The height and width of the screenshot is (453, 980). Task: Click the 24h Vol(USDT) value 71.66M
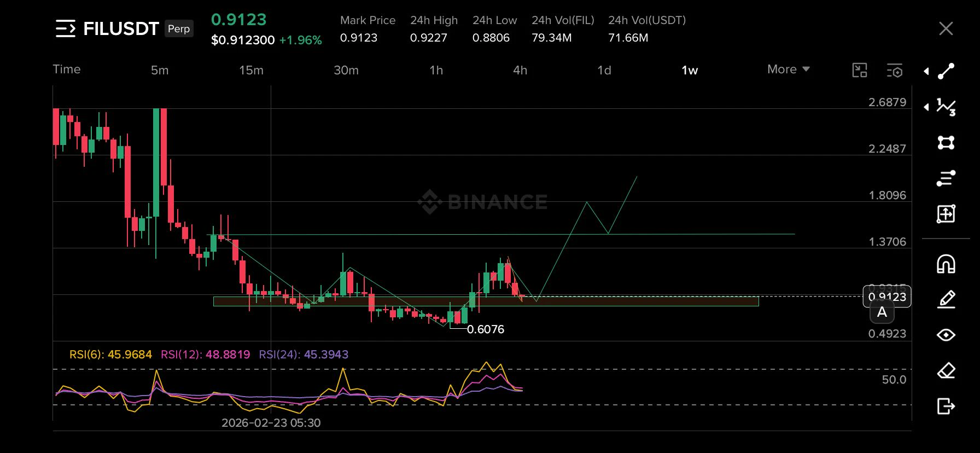click(x=628, y=38)
